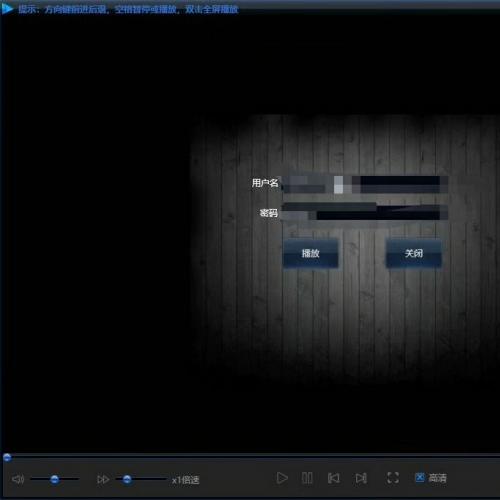Pause the video with the pause icon
Screen dimensions: 500x500
[307, 478]
